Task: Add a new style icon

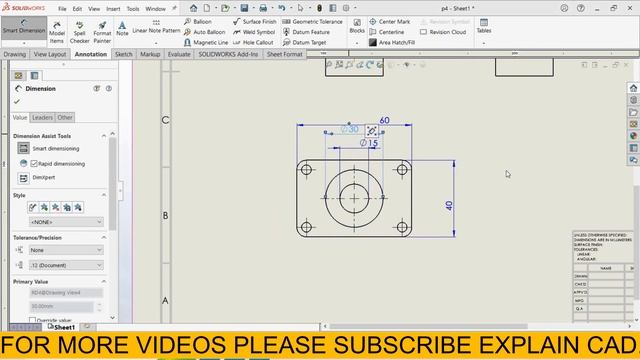Action: click(44, 207)
